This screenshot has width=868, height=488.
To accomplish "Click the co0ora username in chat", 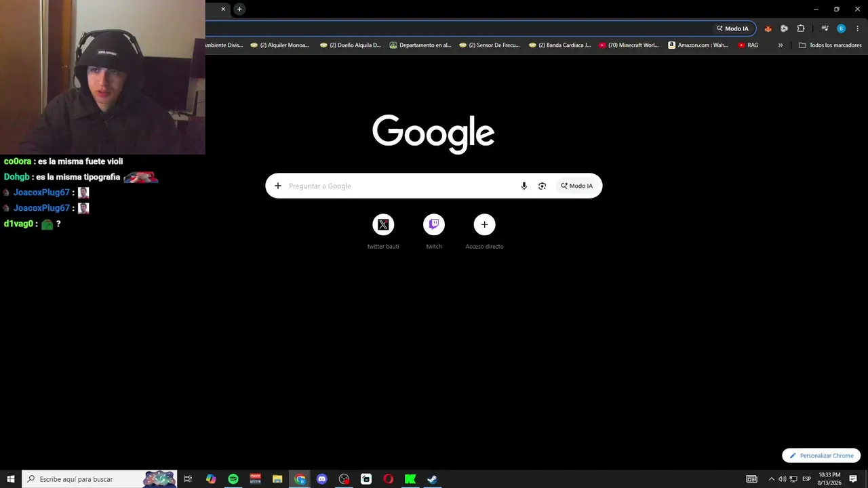I will pos(18,161).
